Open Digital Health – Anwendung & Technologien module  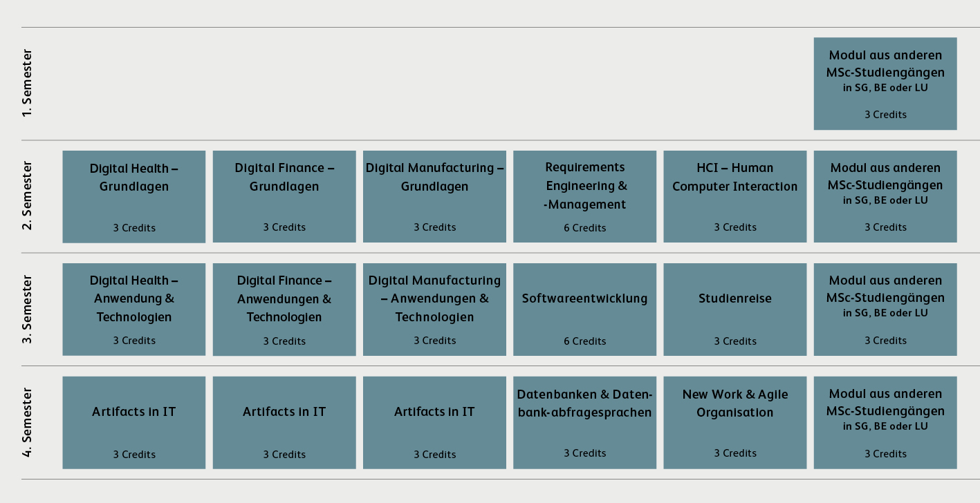click(133, 309)
